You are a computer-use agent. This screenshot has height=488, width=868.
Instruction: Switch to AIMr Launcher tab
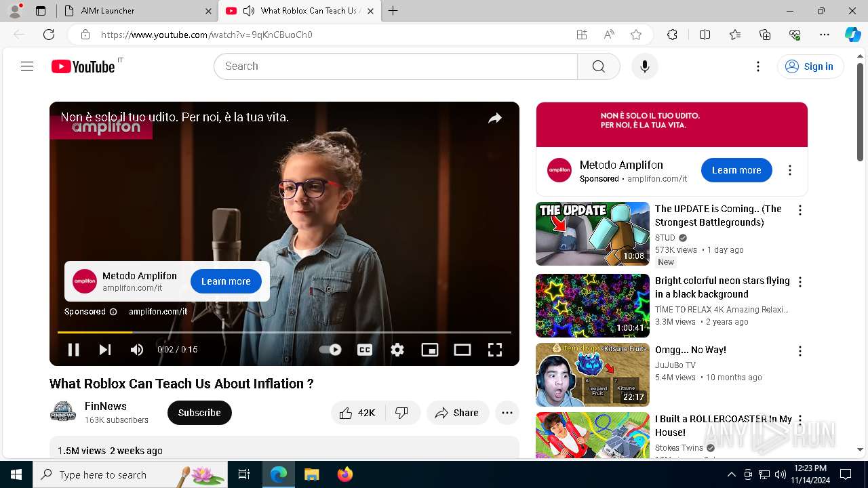(138, 11)
